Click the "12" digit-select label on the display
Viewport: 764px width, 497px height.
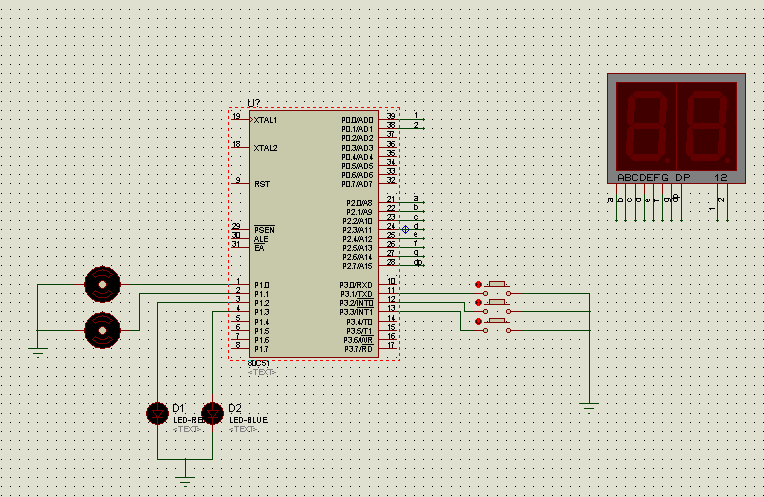721,177
